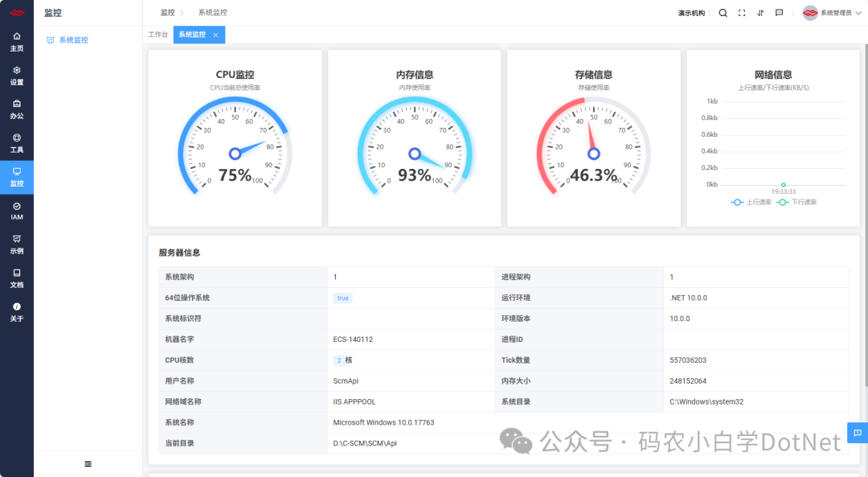Click the 运行环境 value .NET 10.0.0
The height and width of the screenshot is (477, 868).
(688, 298)
